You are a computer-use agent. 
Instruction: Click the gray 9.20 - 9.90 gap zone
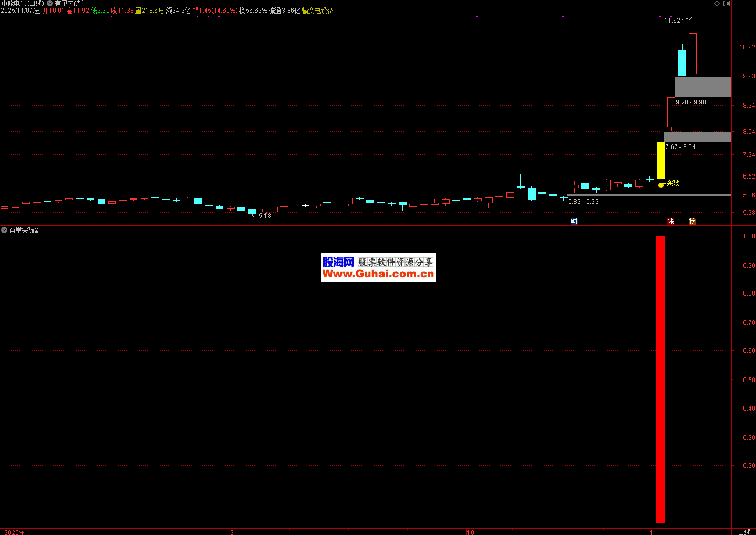[702, 87]
